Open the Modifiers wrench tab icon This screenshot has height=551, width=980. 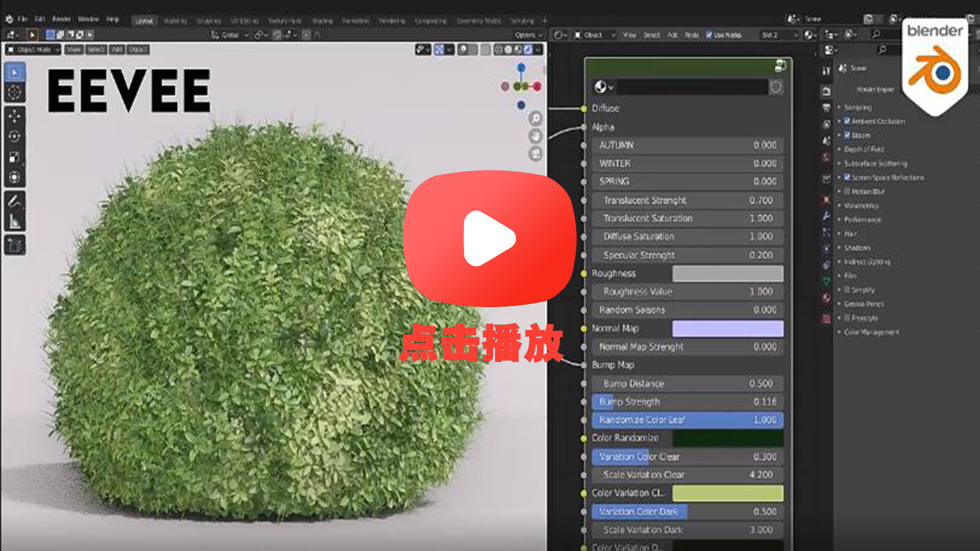coord(826,216)
